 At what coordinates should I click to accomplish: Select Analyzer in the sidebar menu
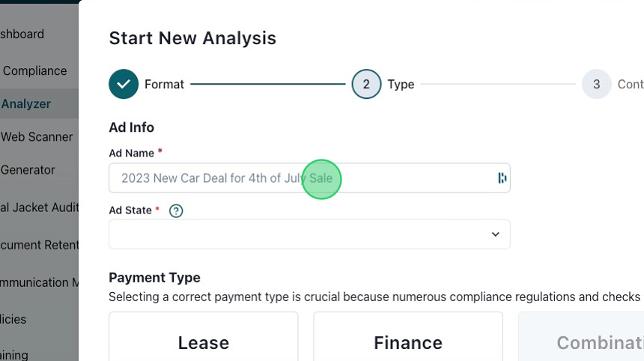[26, 103]
